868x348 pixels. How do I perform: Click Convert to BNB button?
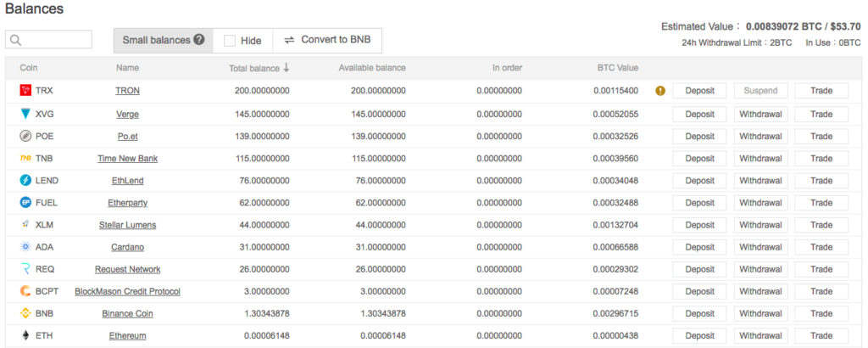pos(327,41)
